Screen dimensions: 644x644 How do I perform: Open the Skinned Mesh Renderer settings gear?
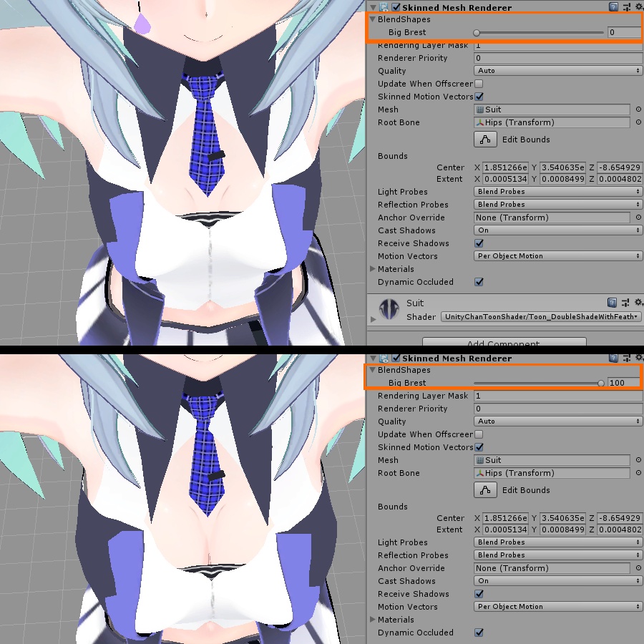click(x=638, y=7)
